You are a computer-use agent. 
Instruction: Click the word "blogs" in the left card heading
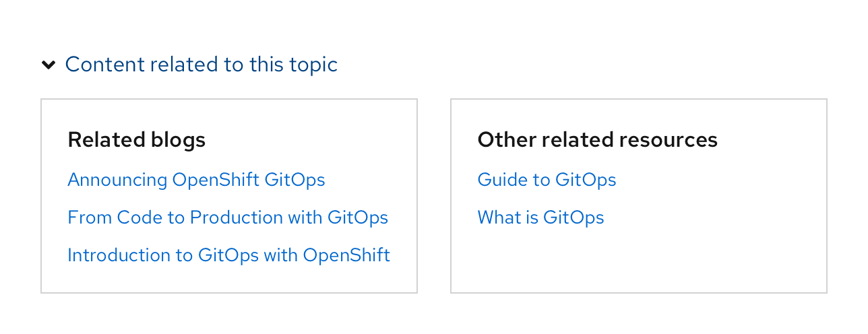pyautogui.click(x=179, y=140)
